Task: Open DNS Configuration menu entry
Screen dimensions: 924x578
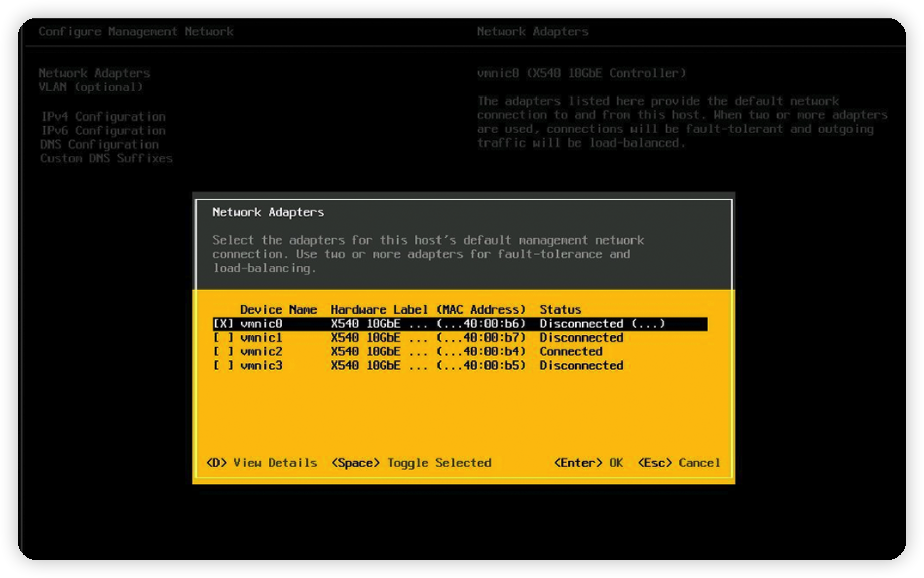Action: tap(100, 144)
